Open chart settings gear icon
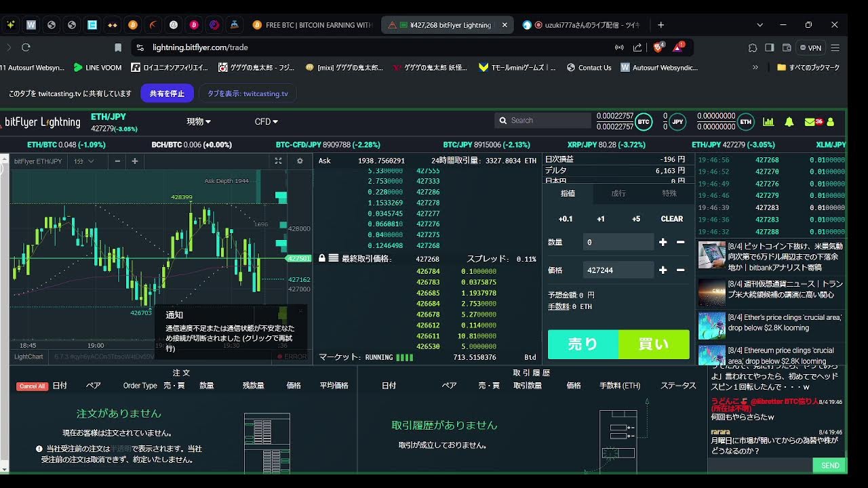Viewport: 868px width, 488px height. point(300,161)
